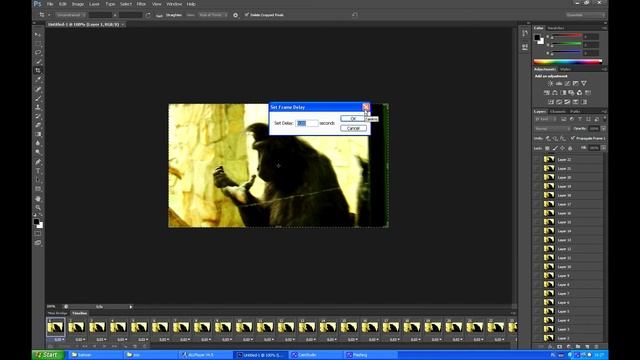The width and height of the screenshot is (640, 360).
Task: Toggle Propagate Frame 1 checkbox
Action: point(573,138)
